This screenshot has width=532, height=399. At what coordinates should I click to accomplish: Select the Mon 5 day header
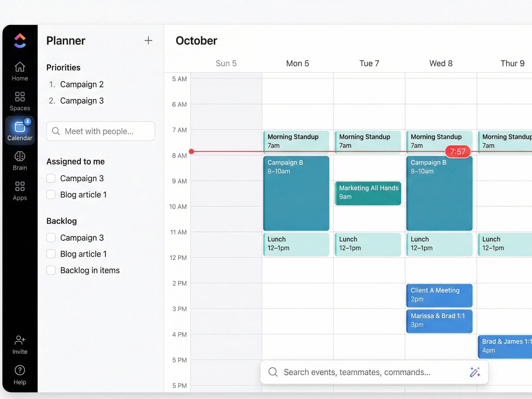297,63
